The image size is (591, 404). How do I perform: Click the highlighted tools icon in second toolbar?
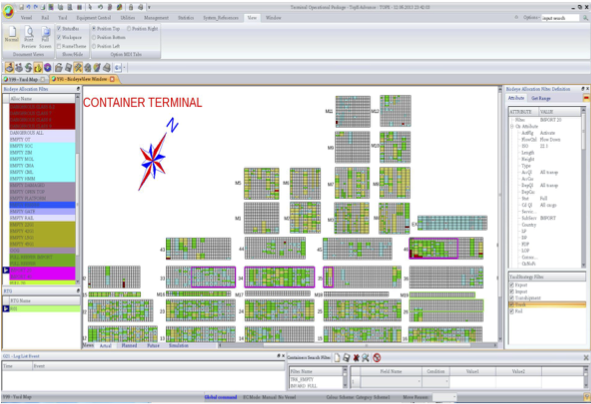pos(78,67)
